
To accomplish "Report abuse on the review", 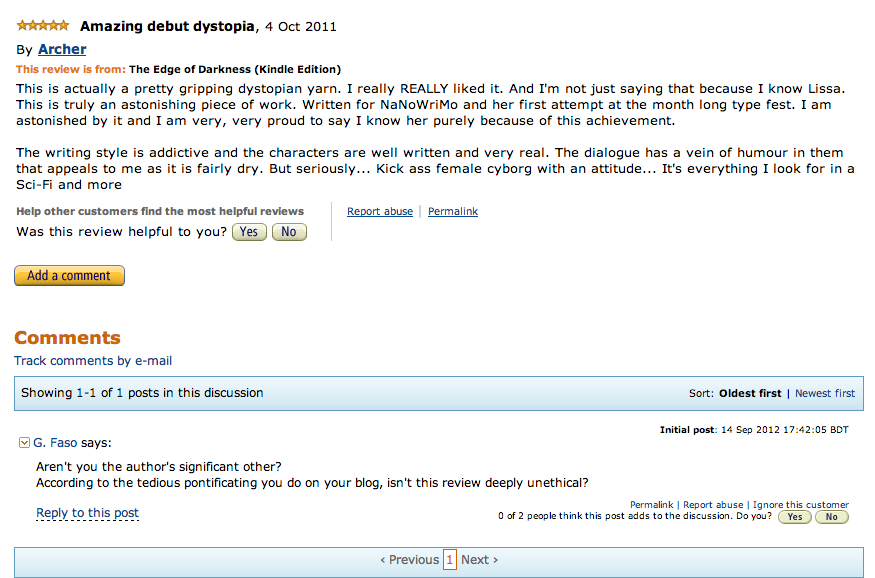I will pyautogui.click(x=380, y=212).
